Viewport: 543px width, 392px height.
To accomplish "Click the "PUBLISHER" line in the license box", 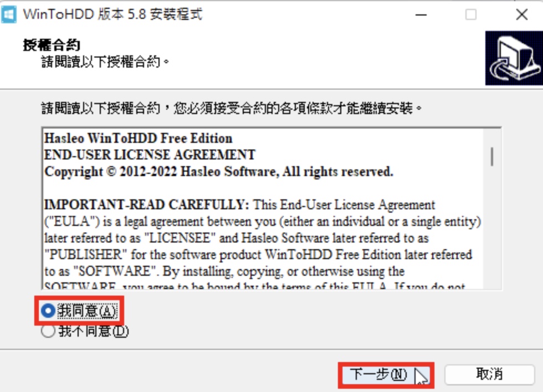I will [258, 255].
